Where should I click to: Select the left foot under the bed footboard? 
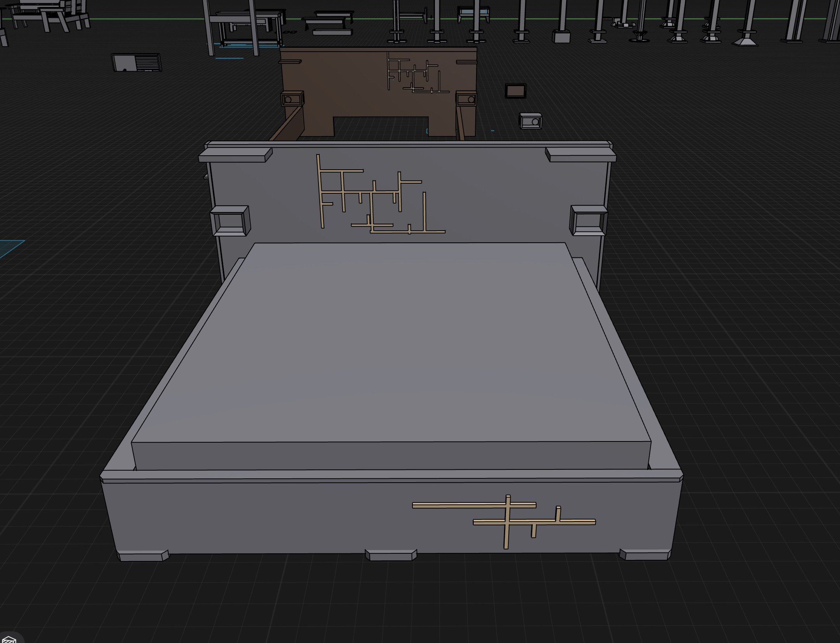pyautogui.click(x=143, y=555)
